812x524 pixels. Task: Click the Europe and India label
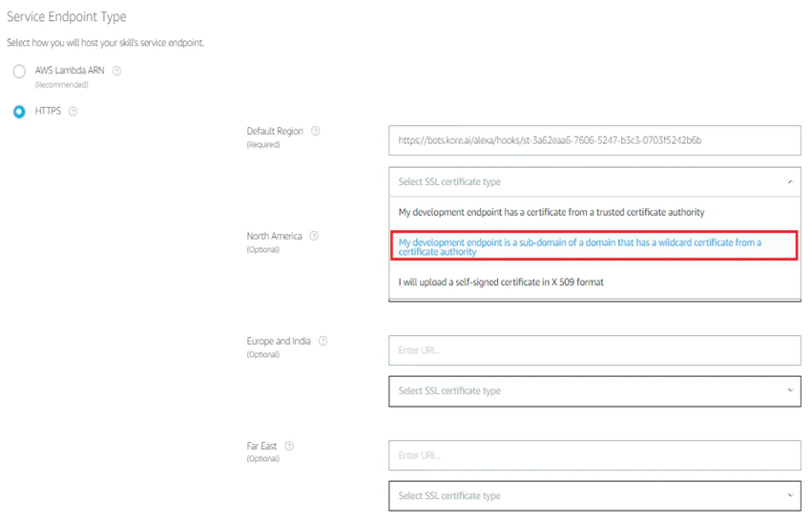point(279,342)
